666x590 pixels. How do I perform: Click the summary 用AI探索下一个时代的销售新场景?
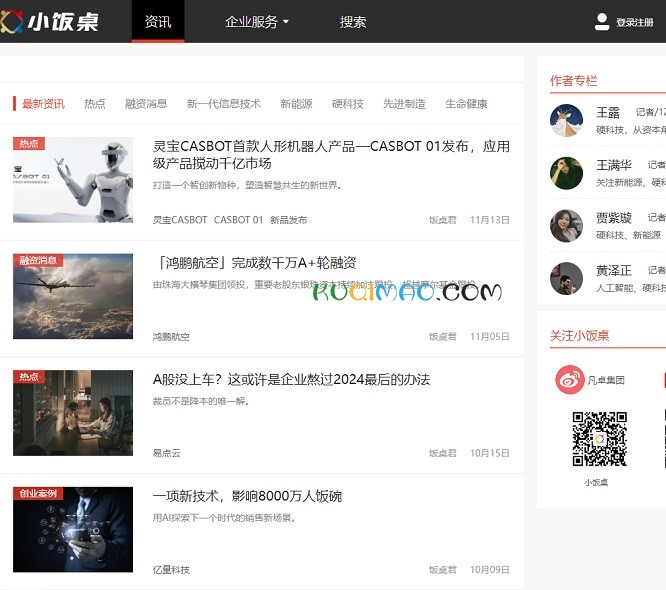(x=224, y=518)
